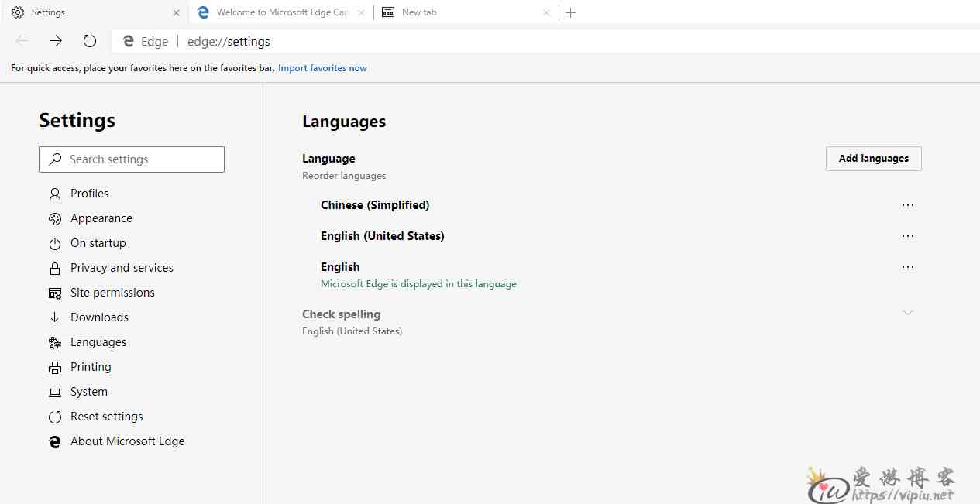This screenshot has width=980, height=504.
Task: Click the Appearance palette icon
Action: (x=55, y=218)
